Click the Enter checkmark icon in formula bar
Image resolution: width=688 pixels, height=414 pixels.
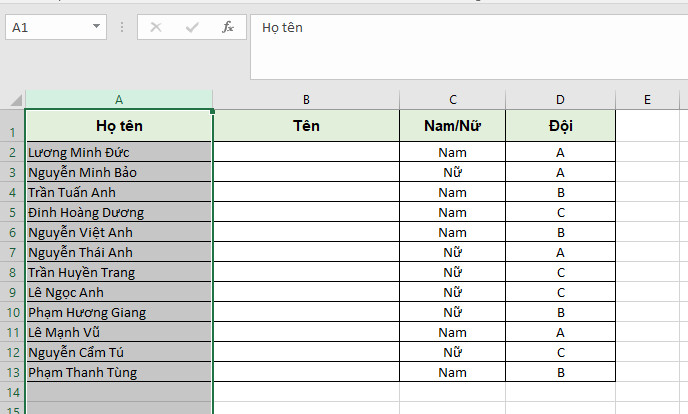point(192,27)
